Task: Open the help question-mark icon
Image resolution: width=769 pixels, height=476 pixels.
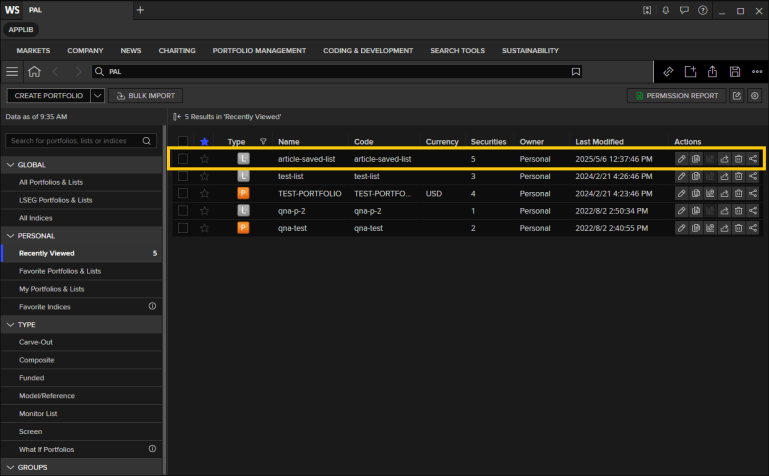Action: click(703, 10)
